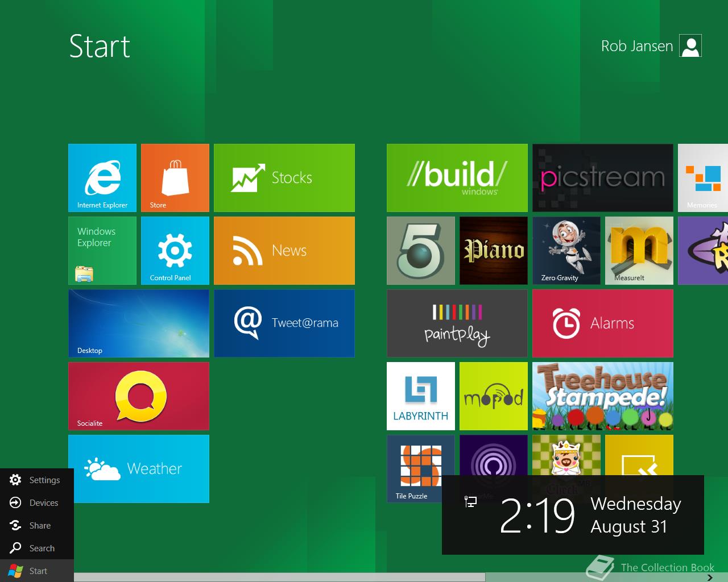Open the Memories tile
Viewport: 728px width, 582px height.
pos(703,178)
